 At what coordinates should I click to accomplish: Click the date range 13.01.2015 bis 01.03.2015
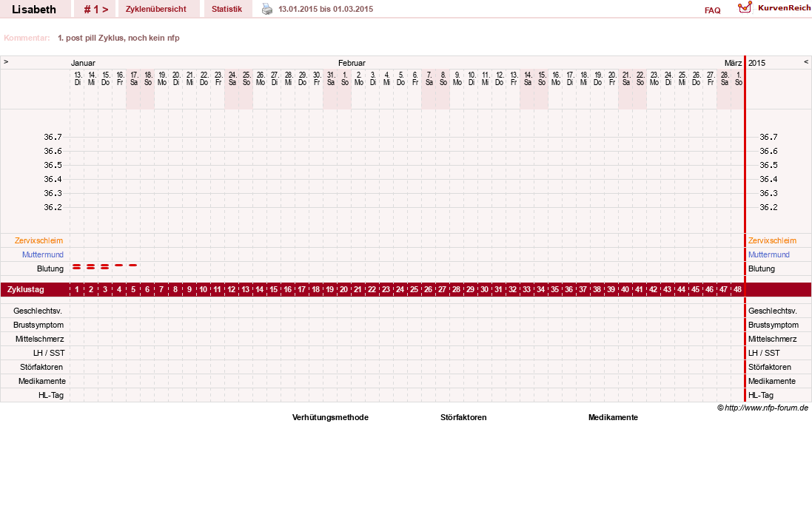click(326, 9)
